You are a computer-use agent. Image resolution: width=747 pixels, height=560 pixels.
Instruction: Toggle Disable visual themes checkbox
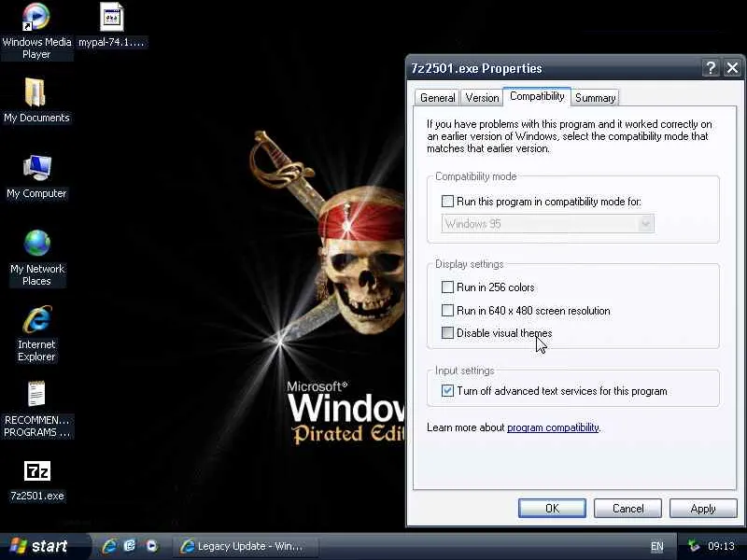(447, 332)
